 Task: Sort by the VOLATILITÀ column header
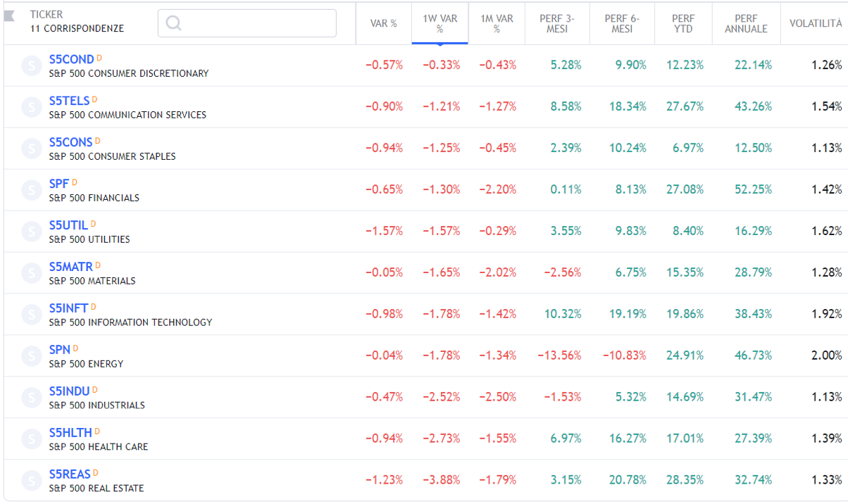coord(815,23)
